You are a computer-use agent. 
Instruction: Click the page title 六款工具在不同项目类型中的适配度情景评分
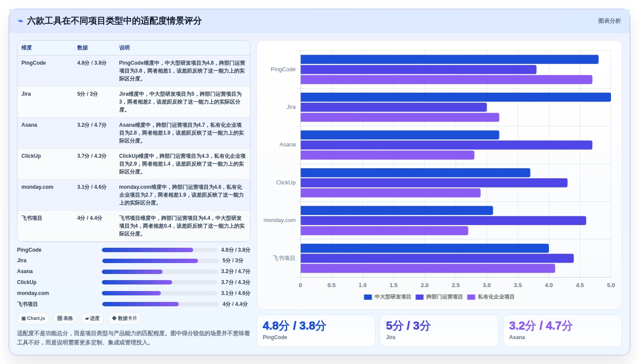point(114,21)
